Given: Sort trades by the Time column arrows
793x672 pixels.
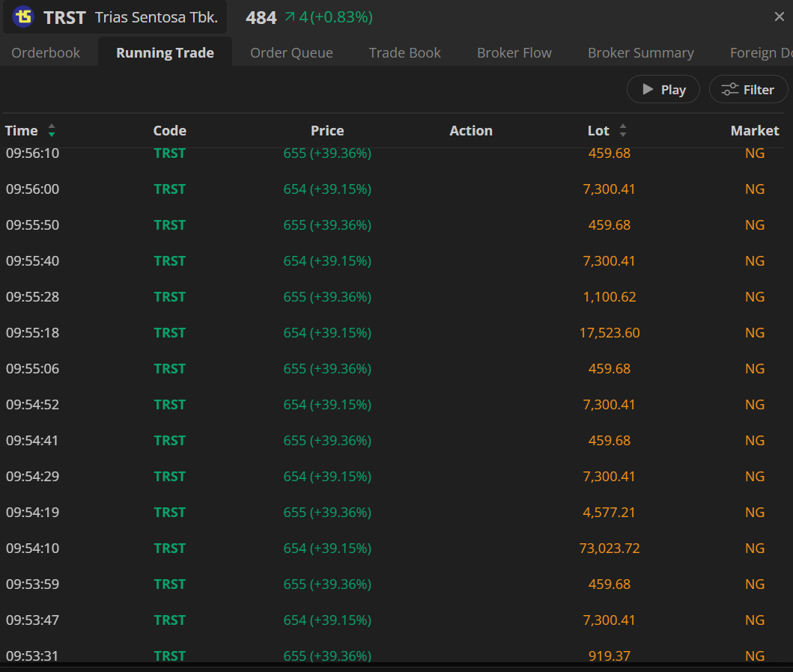Looking at the screenshot, I should tap(52, 131).
